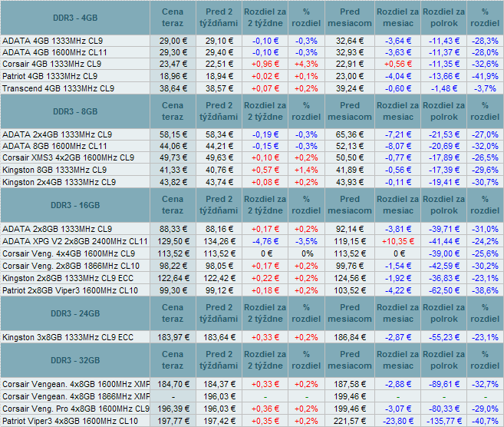504x427 pixels.
Task: Click the -39,00 € half-year difference cell
Action: point(444,253)
